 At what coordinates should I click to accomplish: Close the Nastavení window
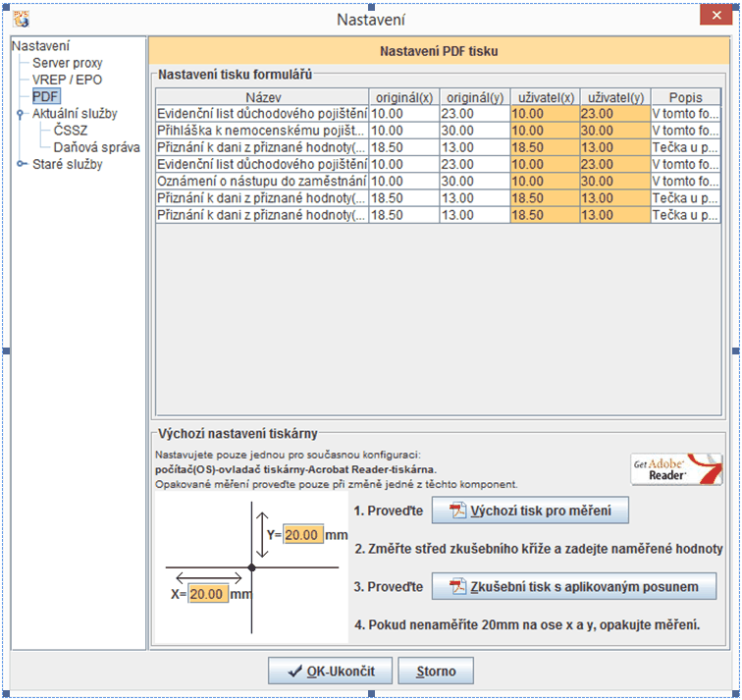tap(714, 19)
